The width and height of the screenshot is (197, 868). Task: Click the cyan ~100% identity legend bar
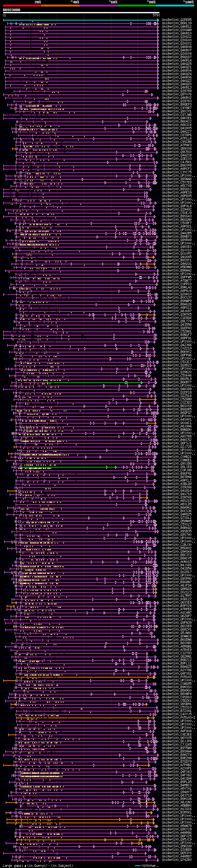pyautogui.click(x=175, y=6)
